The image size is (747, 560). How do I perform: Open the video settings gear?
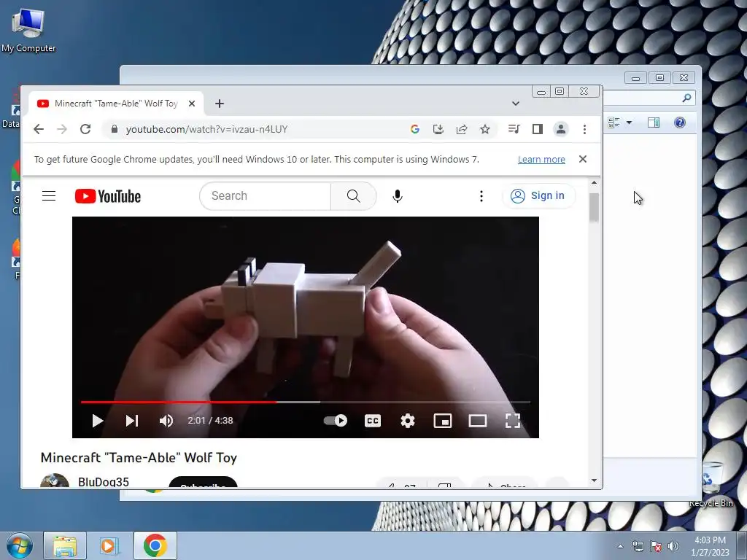(x=407, y=421)
